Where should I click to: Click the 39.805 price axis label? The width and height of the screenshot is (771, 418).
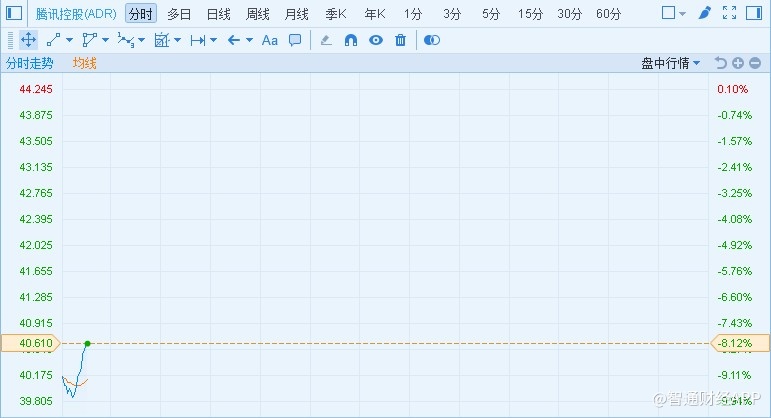tap(36, 401)
